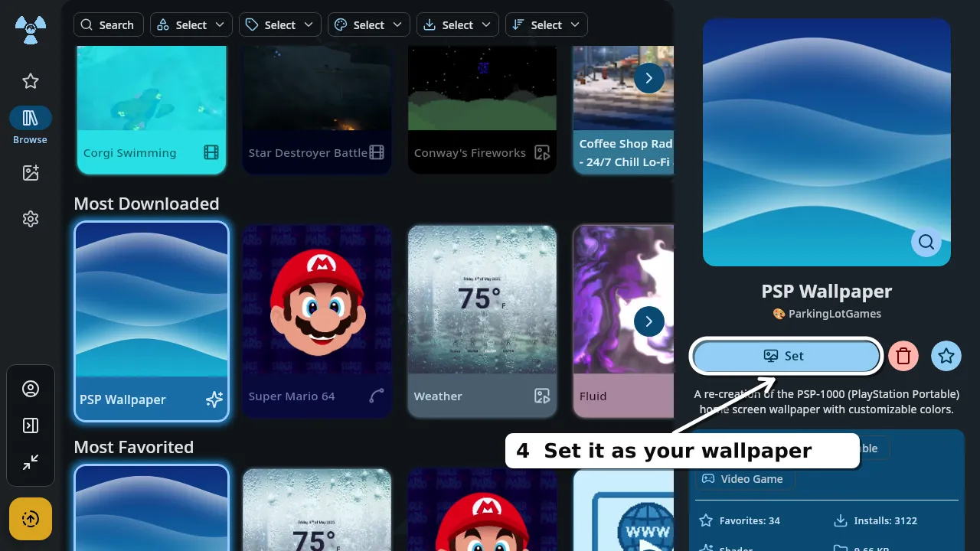Open the Weather card in Most Favorited
Image resolution: width=980 pixels, height=551 pixels.
[x=317, y=510]
